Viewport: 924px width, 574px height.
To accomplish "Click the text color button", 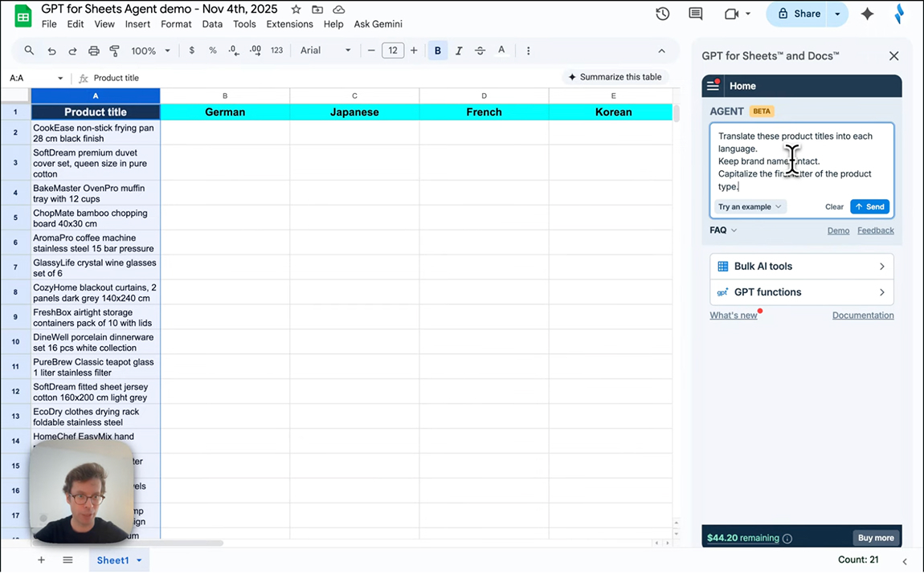I will (x=501, y=51).
